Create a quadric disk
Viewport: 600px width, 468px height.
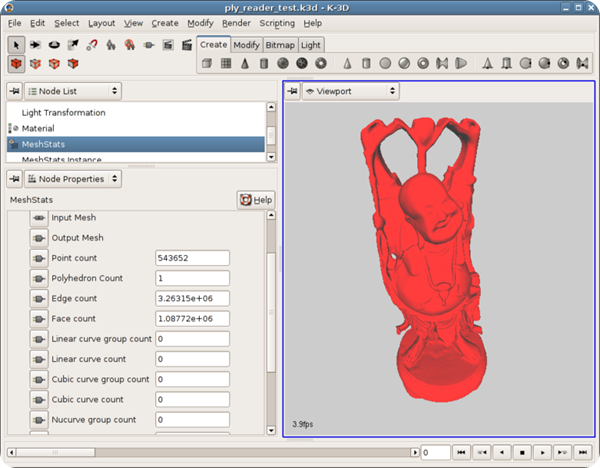click(x=385, y=63)
